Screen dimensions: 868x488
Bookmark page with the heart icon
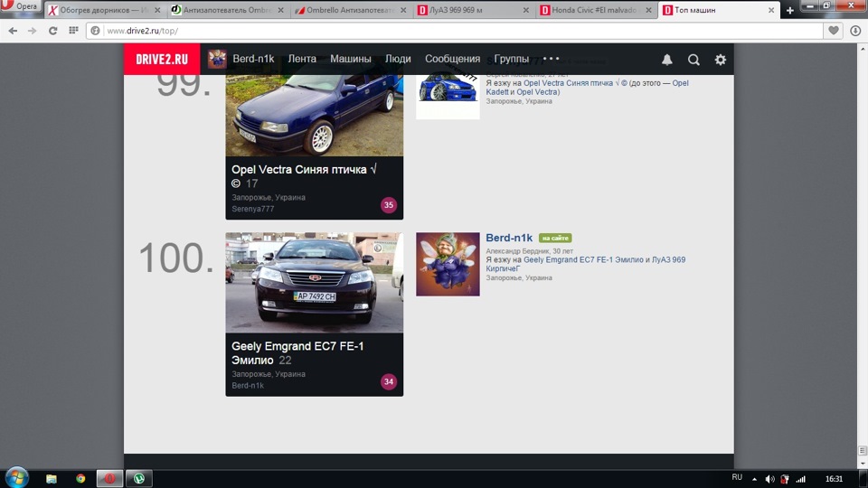834,31
